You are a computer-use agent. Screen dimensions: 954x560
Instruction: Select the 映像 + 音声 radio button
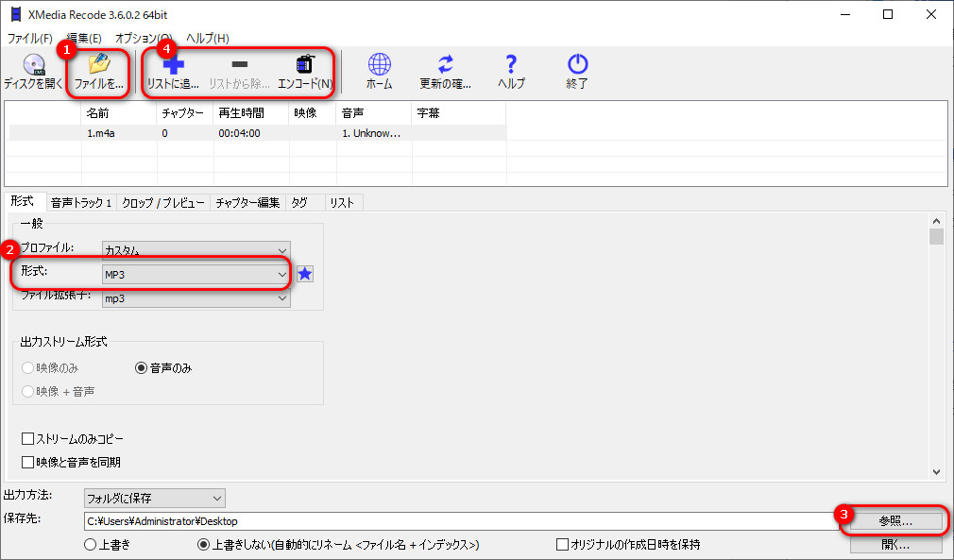[x=27, y=392]
